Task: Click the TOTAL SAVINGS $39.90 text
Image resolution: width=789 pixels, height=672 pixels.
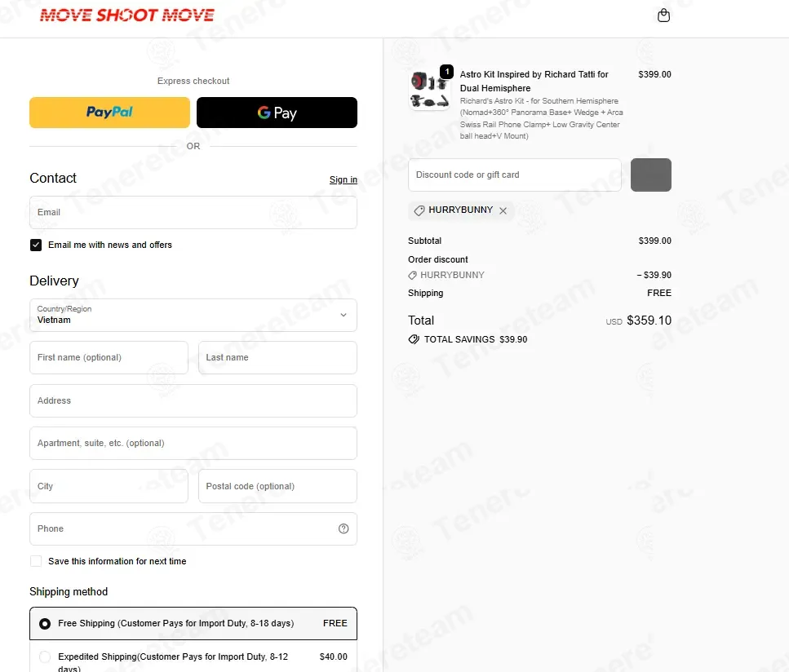Action: tap(476, 339)
